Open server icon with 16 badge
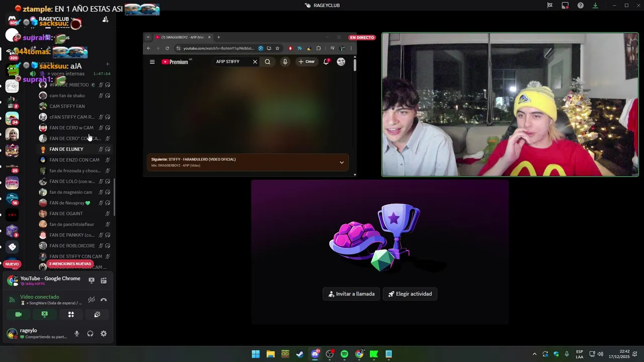This screenshot has width=644, height=362. tap(12, 199)
